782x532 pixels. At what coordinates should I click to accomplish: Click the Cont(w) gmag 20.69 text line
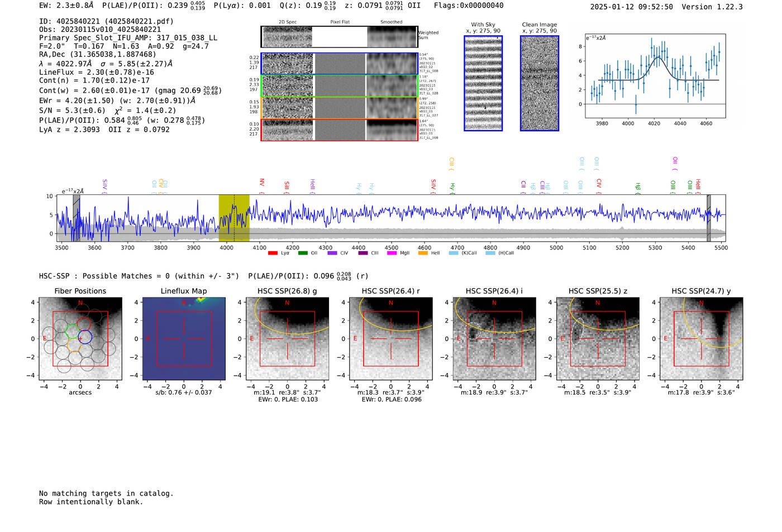(x=130, y=90)
